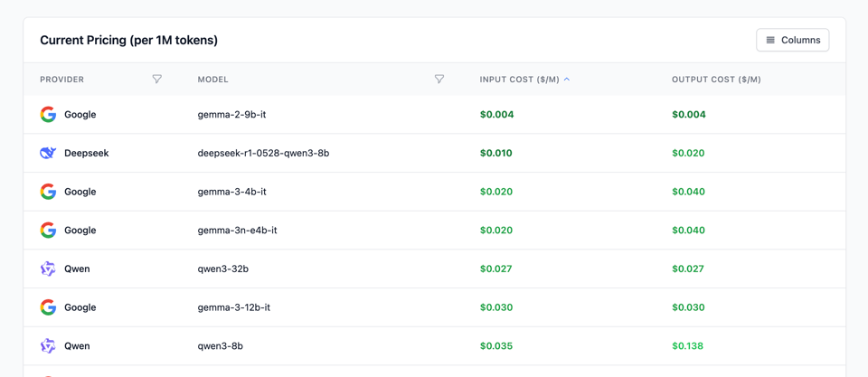868x377 pixels.
Task: Select the deepseek-r1-0528-qwen3-8b model name
Action: click(263, 154)
